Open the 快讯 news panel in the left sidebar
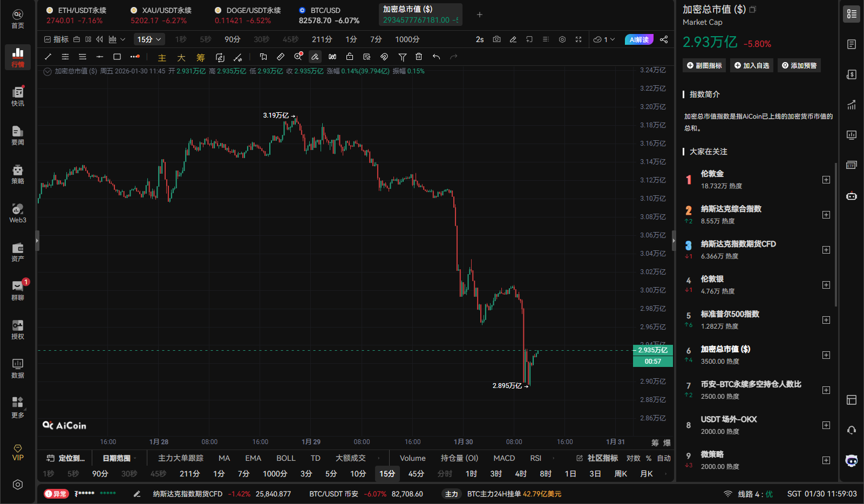 coord(17,96)
